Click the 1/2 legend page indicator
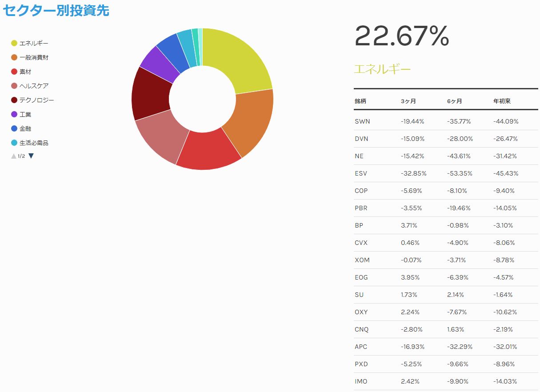 tap(21, 156)
